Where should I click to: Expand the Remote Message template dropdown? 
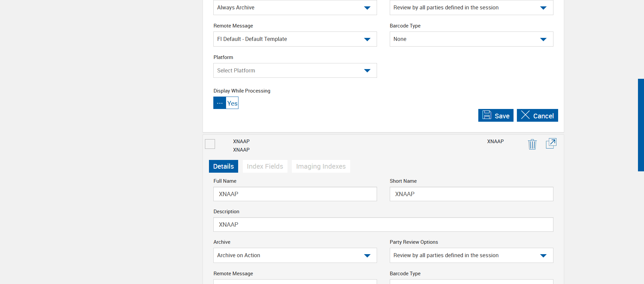(295, 39)
